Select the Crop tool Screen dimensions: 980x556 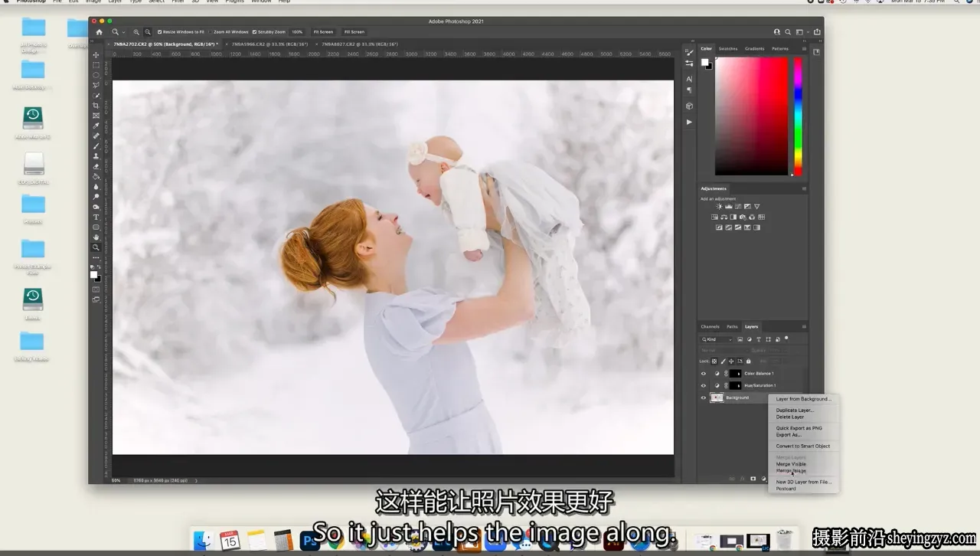(x=96, y=106)
